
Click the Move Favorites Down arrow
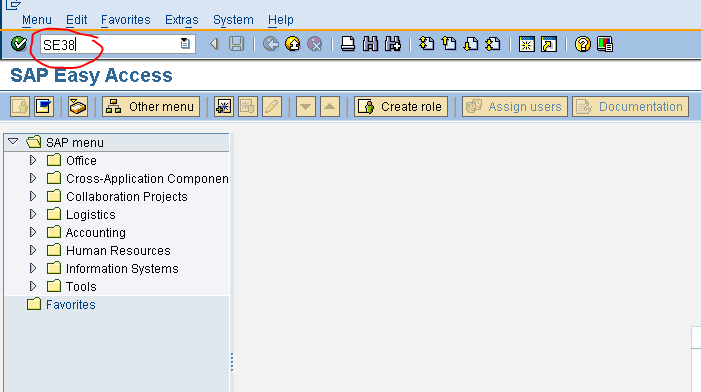tap(306, 106)
